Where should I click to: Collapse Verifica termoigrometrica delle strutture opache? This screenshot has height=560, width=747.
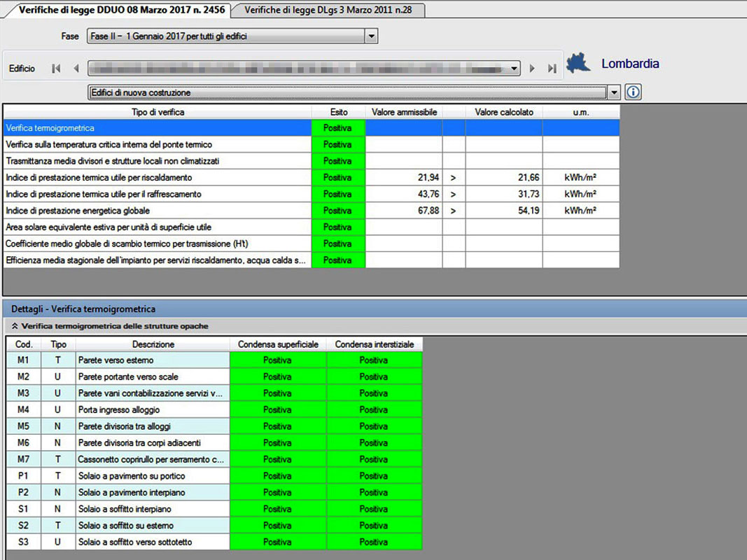click(x=15, y=326)
